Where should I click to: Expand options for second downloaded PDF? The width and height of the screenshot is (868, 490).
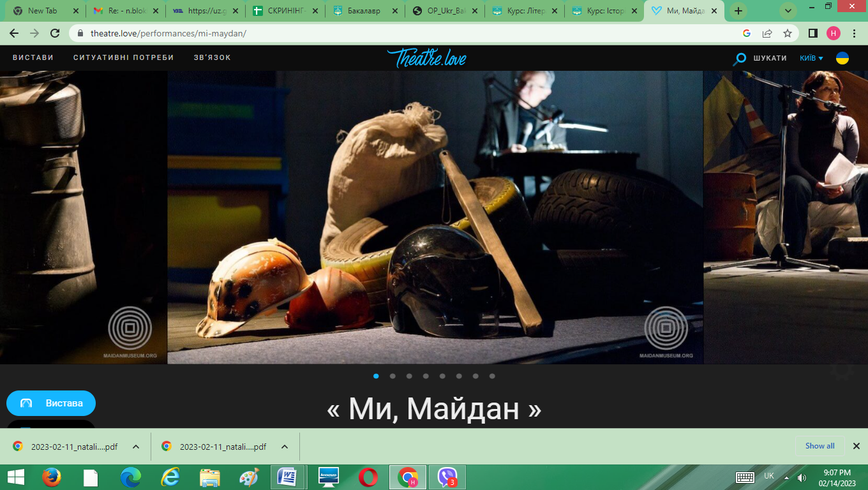pos(285,447)
